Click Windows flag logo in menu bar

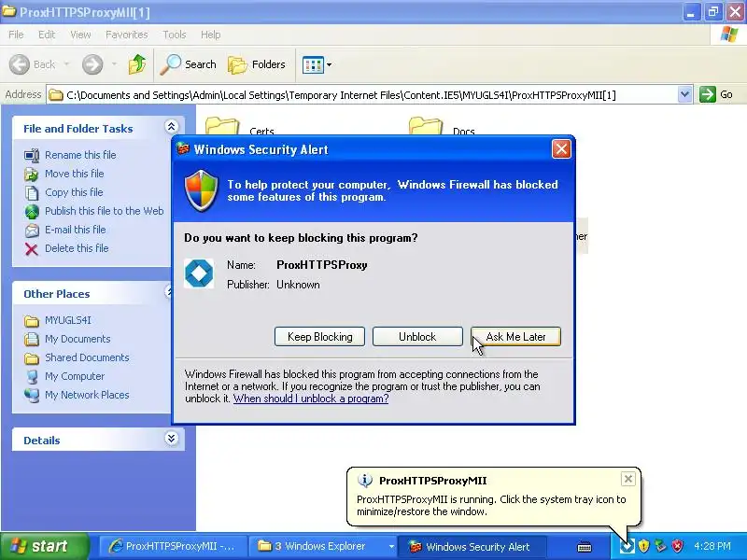click(x=728, y=35)
